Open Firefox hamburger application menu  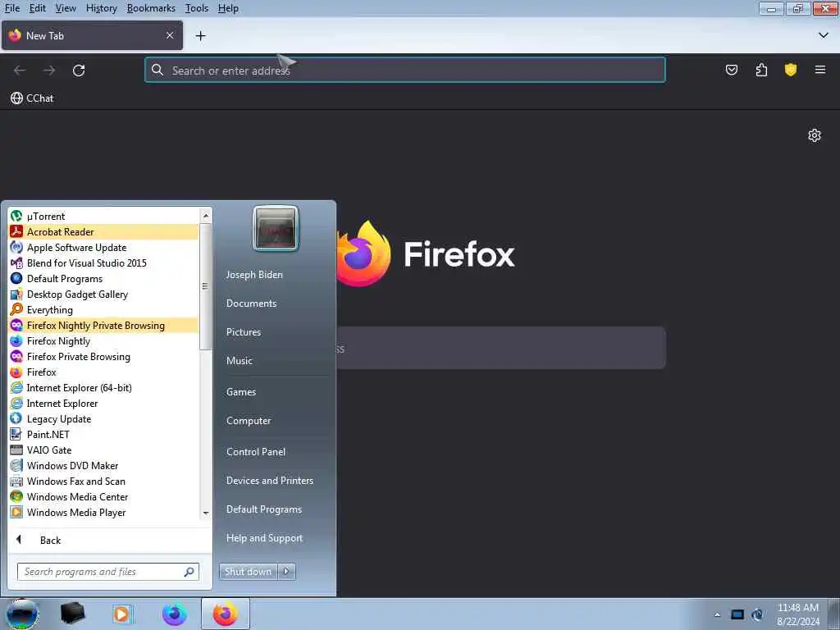(820, 70)
